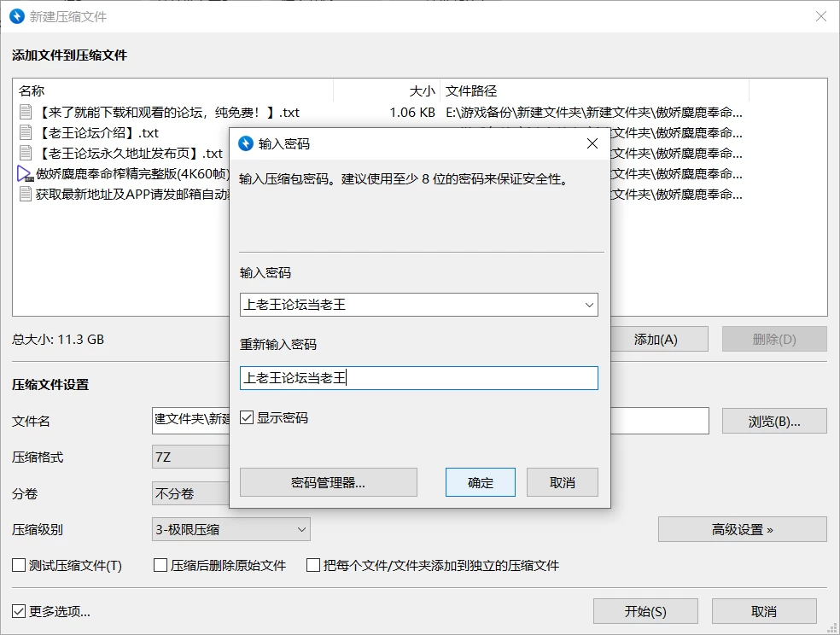840x635 pixels.
Task: Select the 【来了就能下载和观看的论坛，纯免费！】.txt row
Action: pyautogui.click(x=381, y=112)
